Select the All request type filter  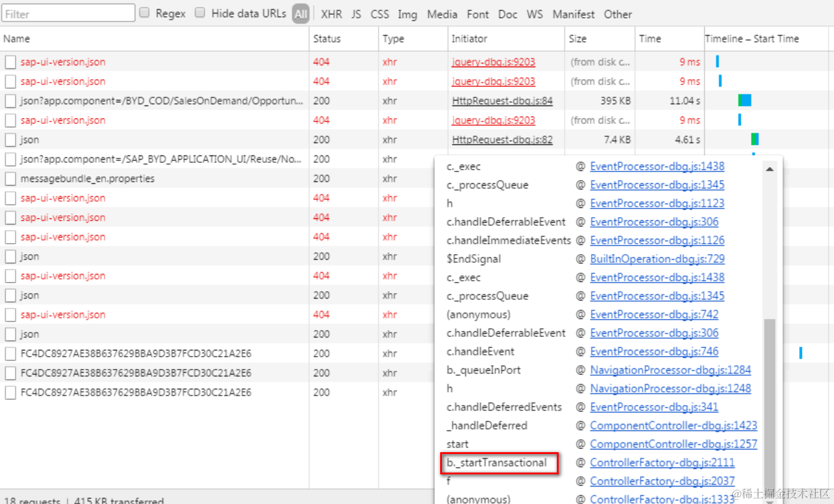[301, 14]
